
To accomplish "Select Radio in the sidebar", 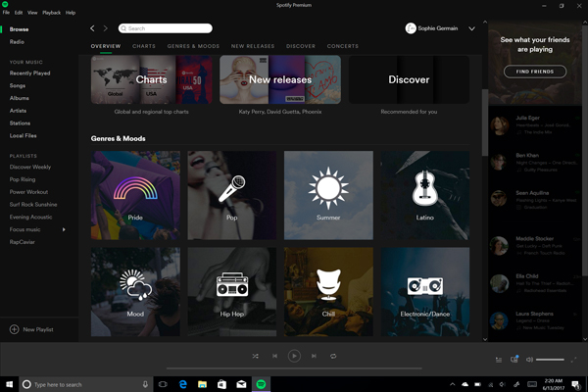I will [x=17, y=41].
